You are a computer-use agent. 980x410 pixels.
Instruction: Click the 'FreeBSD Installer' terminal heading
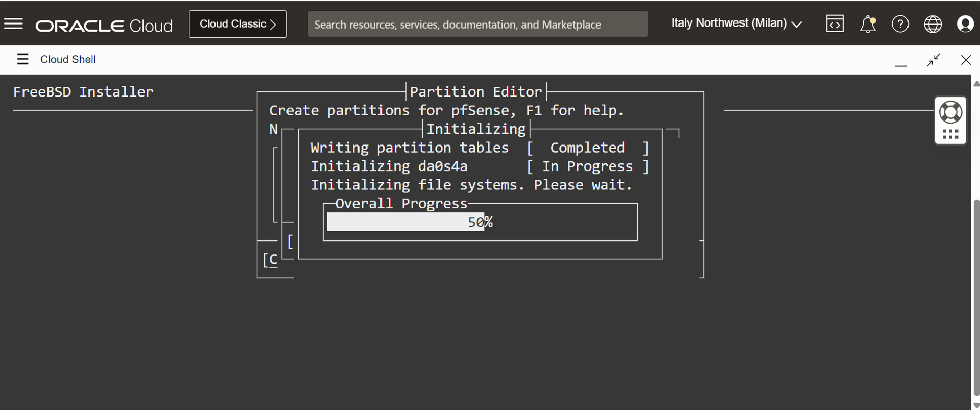[x=83, y=92]
